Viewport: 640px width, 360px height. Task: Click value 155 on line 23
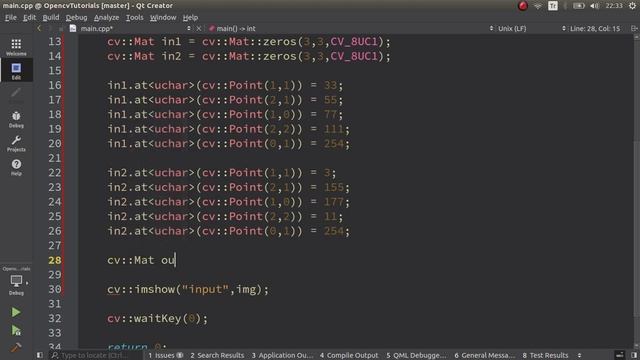click(334, 187)
